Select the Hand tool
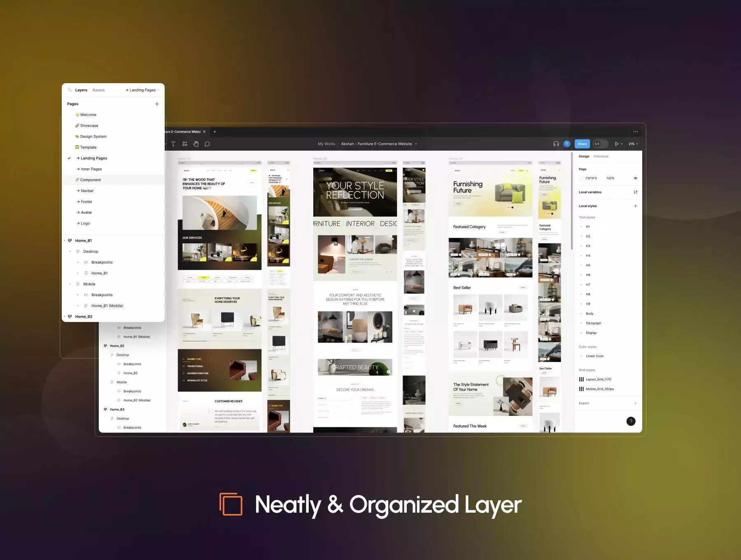 click(196, 144)
